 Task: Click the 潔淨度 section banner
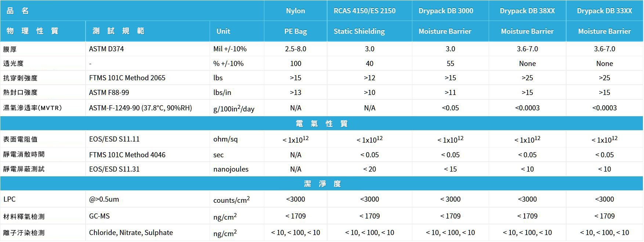coord(322,184)
